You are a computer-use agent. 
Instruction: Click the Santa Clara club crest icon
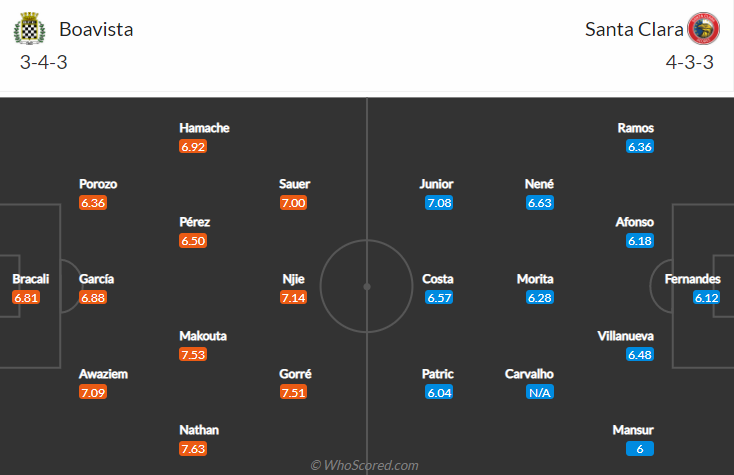click(x=703, y=29)
